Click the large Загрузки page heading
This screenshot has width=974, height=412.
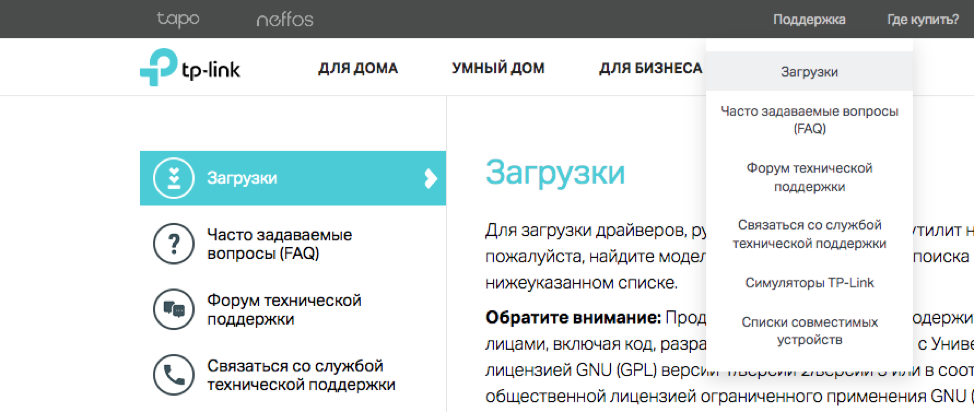(555, 173)
